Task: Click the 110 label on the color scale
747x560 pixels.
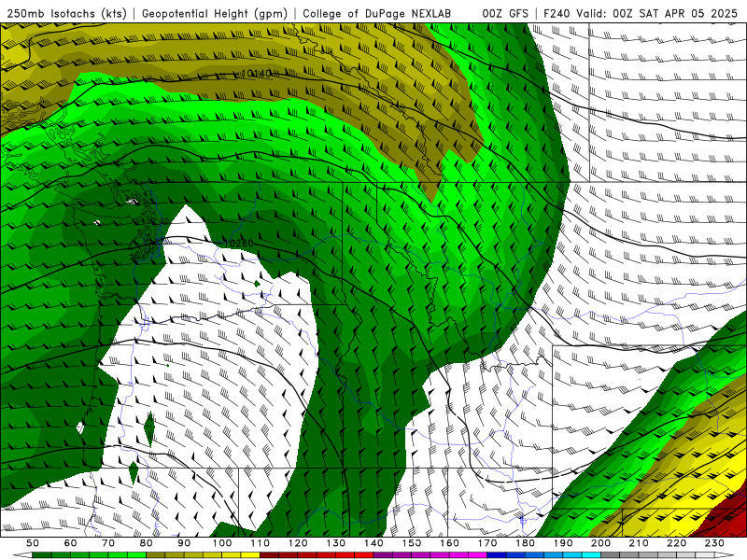Action: (260, 543)
